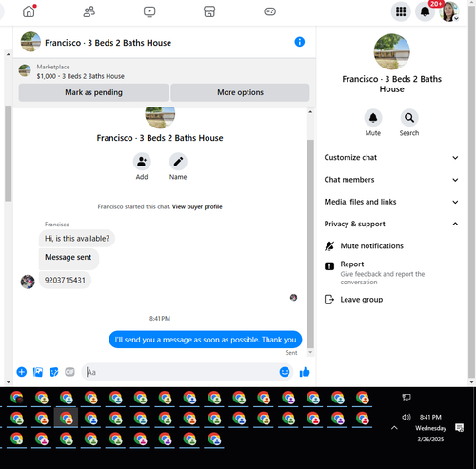This screenshot has height=469, width=476.
Task: Choose a GIF with the GIF icon
Action: [x=69, y=372]
